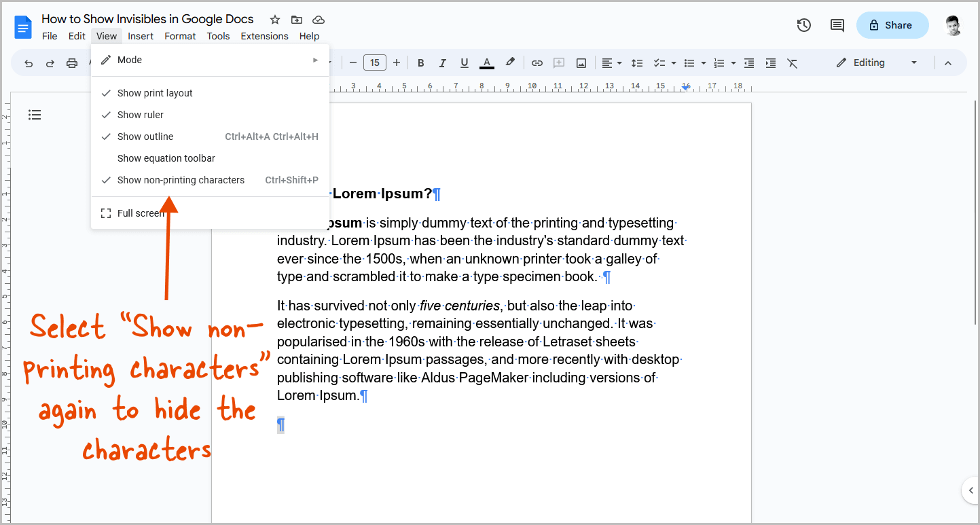This screenshot has width=980, height=525.
Task: Insert an image
Action: [581, 62]
